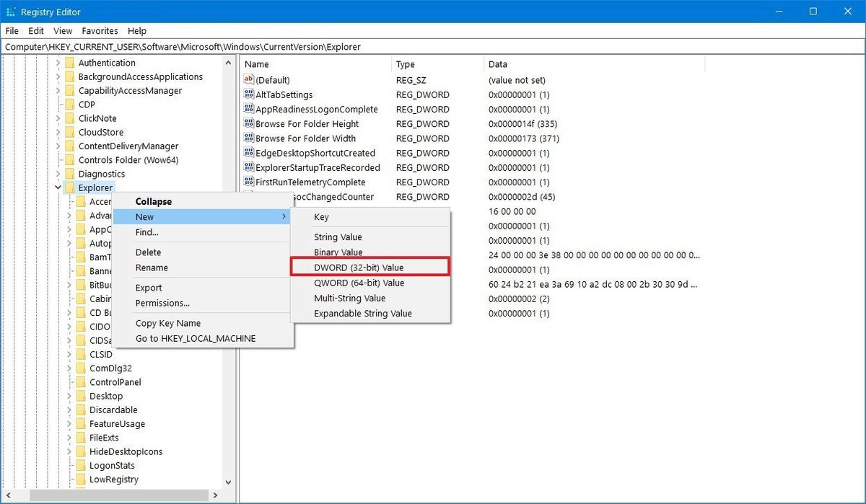Choose Permissions from the context menu

tap(162, 303)
